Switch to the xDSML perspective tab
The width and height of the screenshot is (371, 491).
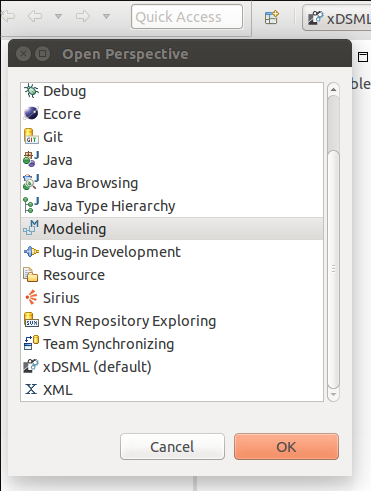(337, 18)
